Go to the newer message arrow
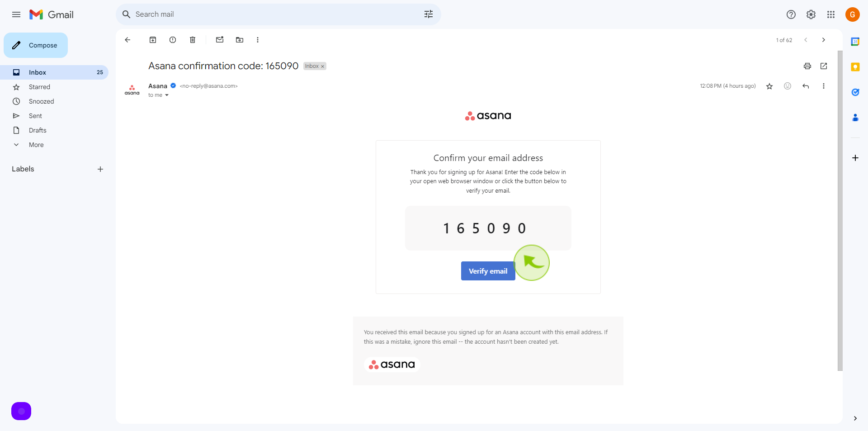868x431 pixels. pyautogui.click(x=806, y=40)
